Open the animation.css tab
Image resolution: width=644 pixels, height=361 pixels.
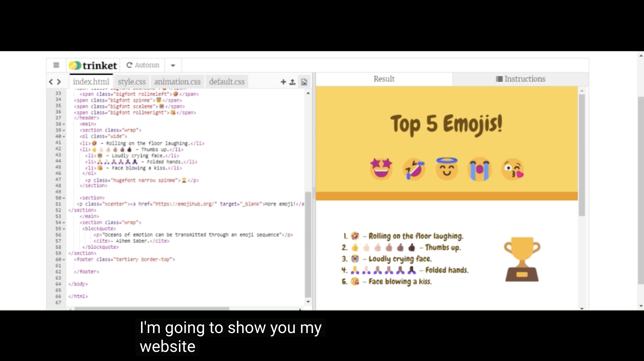pos(177,82)
